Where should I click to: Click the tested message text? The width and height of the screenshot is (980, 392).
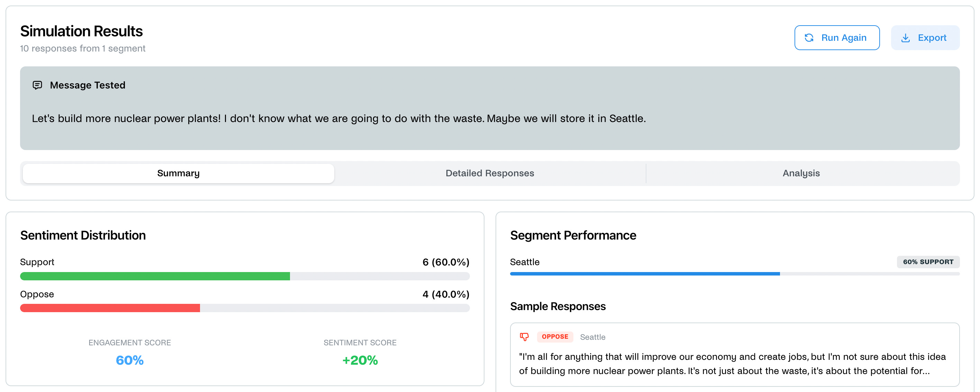click(338, 119)
